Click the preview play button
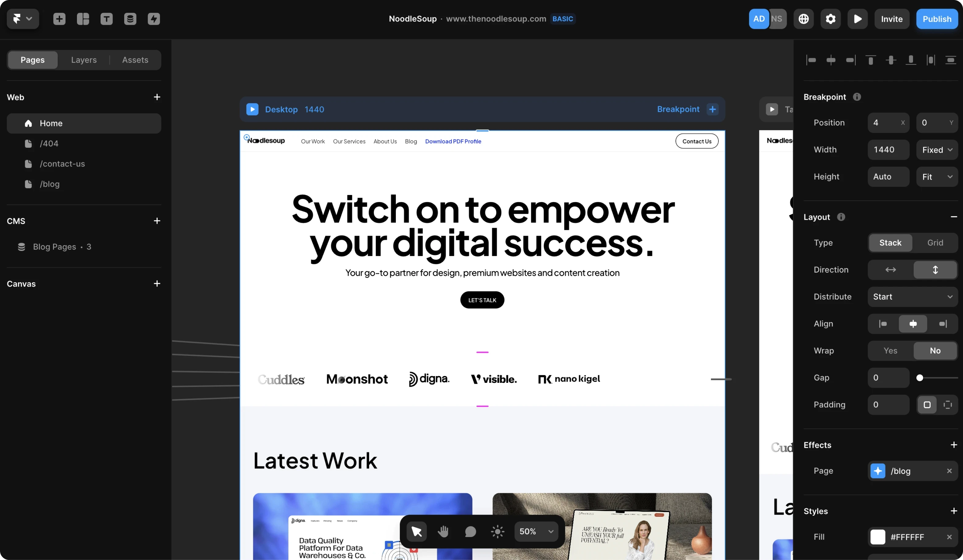The image size is (963, 560). (858, 19)
